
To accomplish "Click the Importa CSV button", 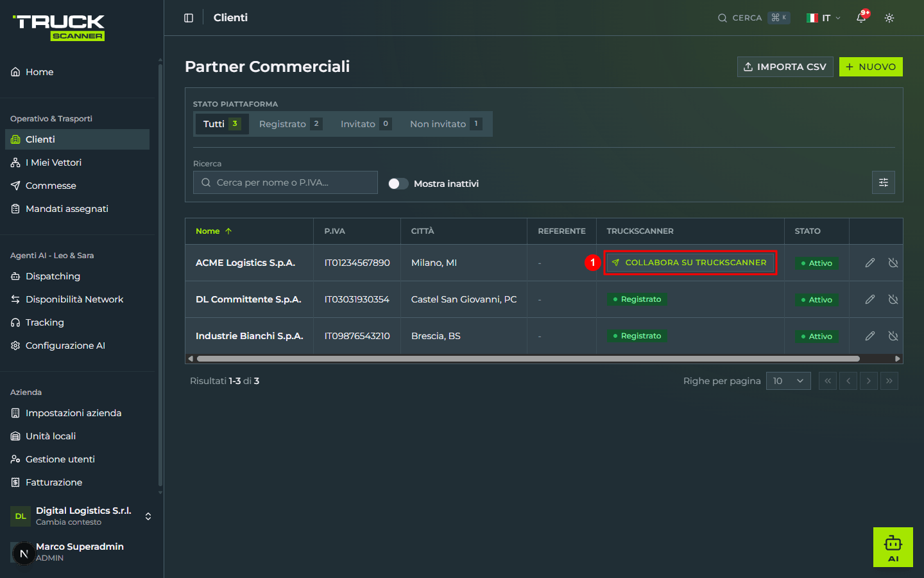I will 785,67.
